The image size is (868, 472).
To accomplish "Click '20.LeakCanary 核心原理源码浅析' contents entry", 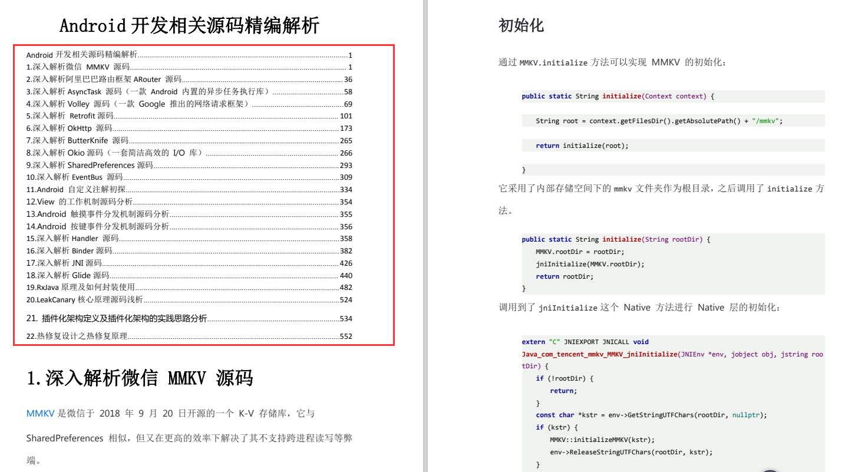I will [x=189, y=300].
